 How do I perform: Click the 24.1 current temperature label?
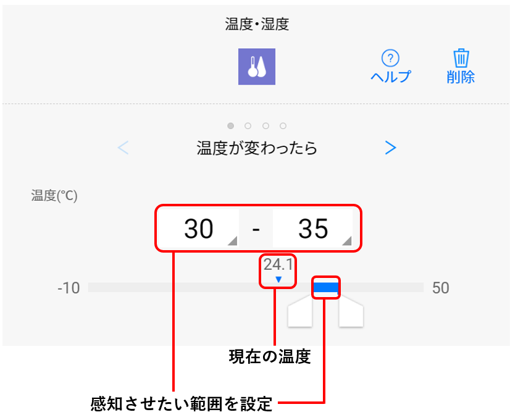(x=278, y=264)
